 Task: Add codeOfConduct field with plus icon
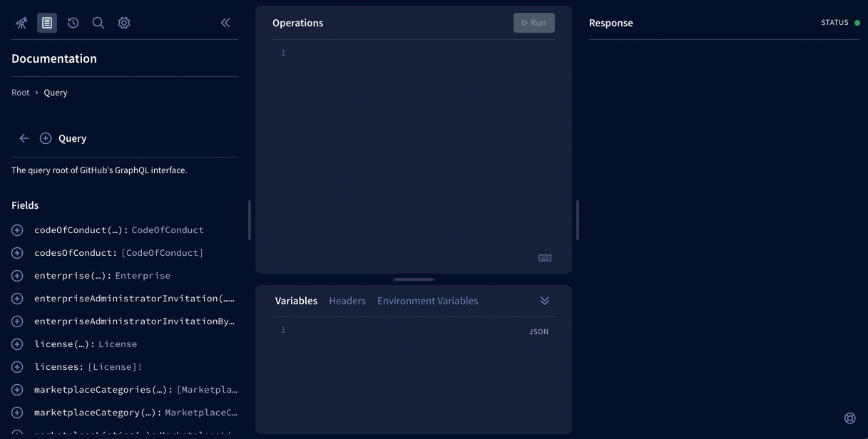pyautogui.click(x=17, y=230)
